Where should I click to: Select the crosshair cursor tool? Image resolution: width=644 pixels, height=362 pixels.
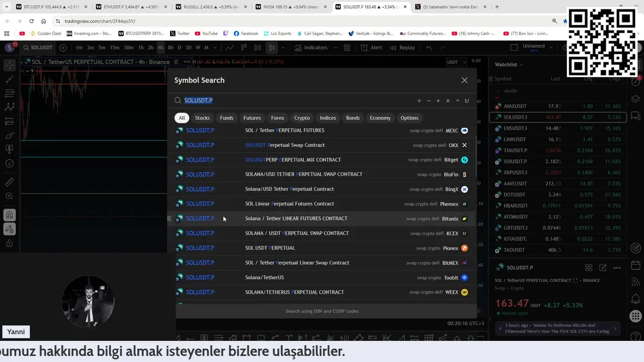9,65
